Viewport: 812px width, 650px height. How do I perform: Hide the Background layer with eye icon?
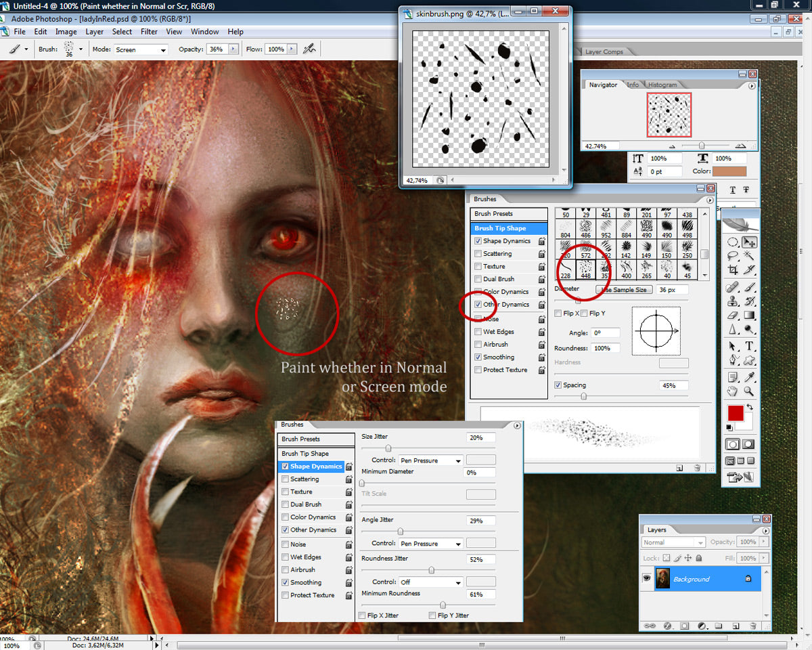pos(647,579)
